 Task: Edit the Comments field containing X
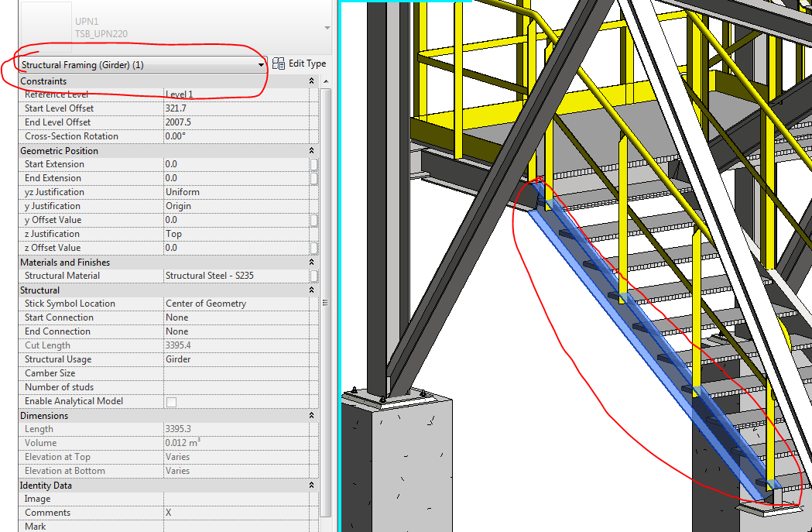(x=232, y=512)
